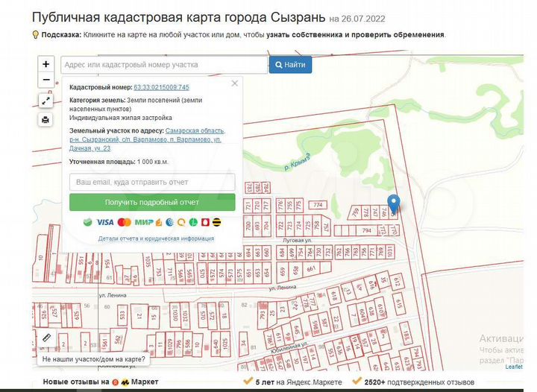The width and height of the screenshot is (537, 392).
Task: Click the р. Крымза river label
Action: [298, 161]
